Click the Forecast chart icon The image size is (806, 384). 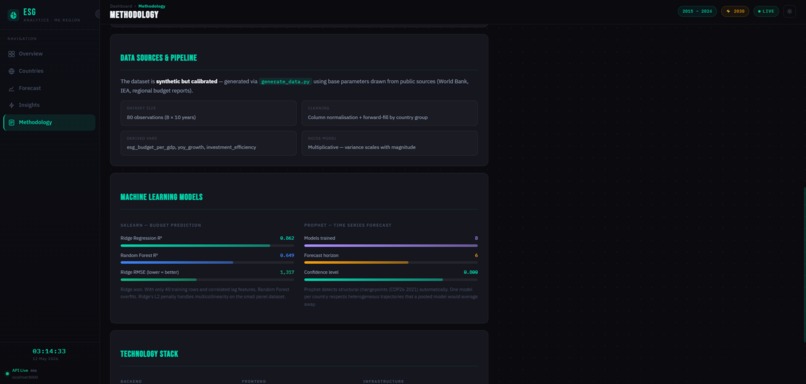[x=11, y=88]
